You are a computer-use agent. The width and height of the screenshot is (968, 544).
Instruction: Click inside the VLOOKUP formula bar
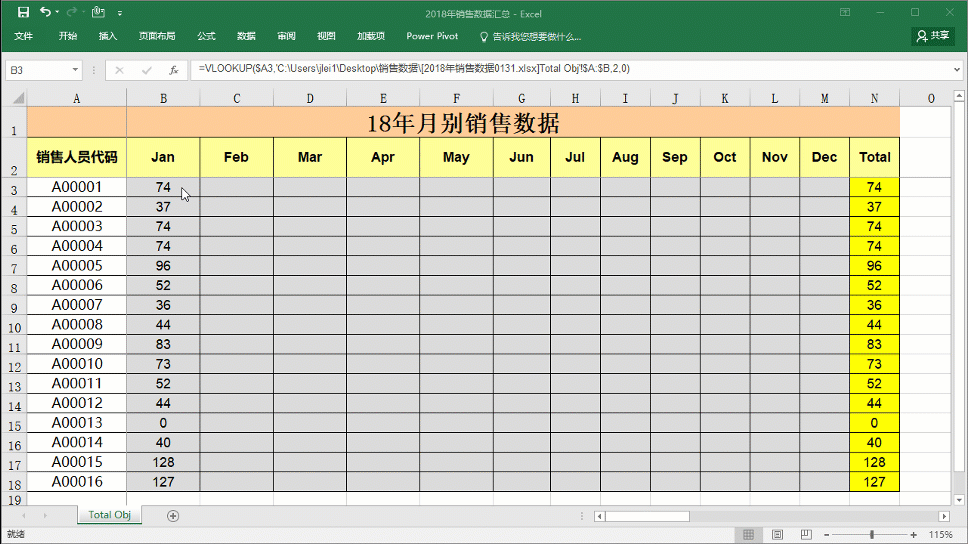pyautogui.click(x=568, y=69)
